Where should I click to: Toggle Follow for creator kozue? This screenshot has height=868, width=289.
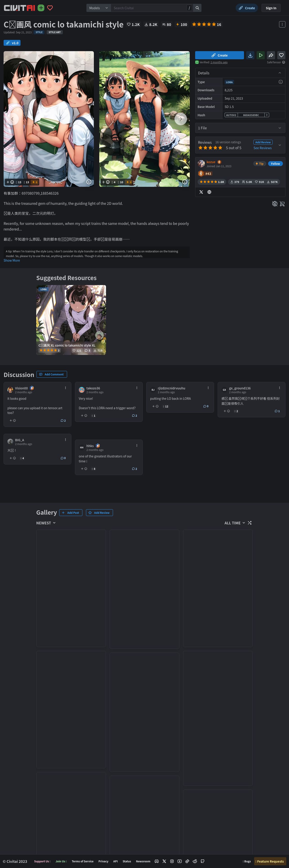coord(275,164)
